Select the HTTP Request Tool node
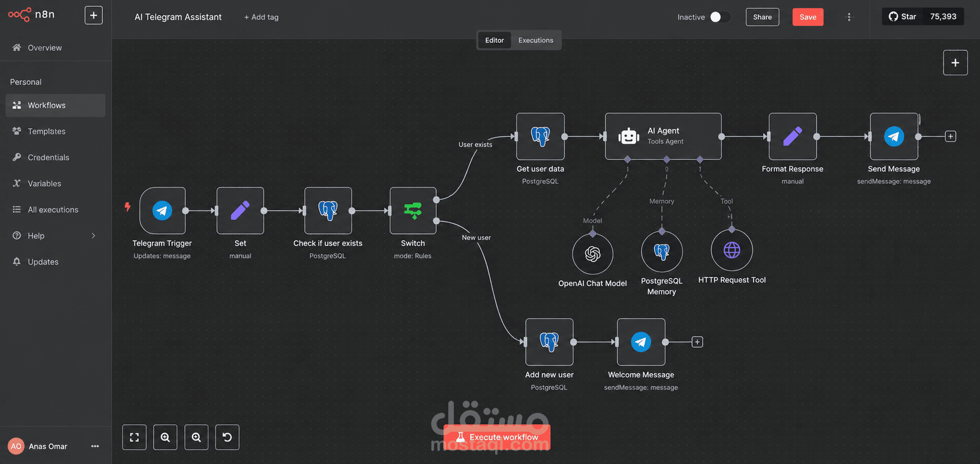 point(732,250)
